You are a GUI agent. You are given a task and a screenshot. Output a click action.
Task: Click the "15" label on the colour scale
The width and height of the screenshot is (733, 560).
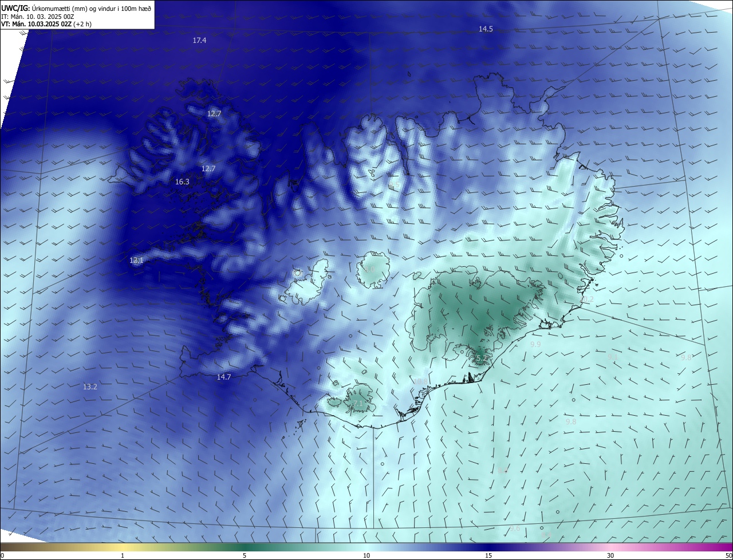[488, 556]
